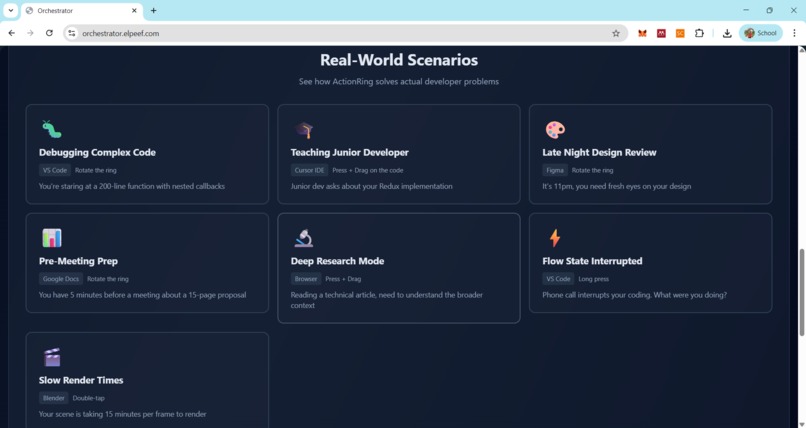Viewport: 806px width, 428px height.
Task: Open the Teaching Junior Developer card title
Action: (x=350, y=153)
